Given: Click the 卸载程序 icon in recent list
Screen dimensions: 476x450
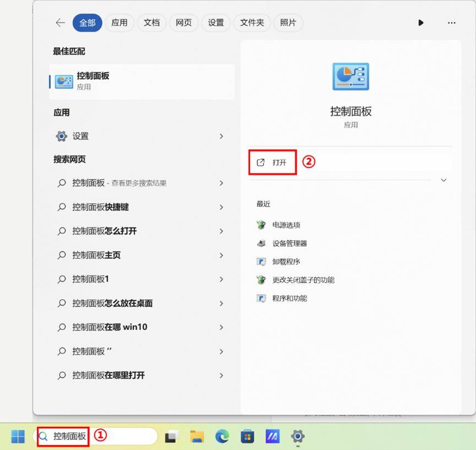Looking at the screenshot, I should coord(261,262).
